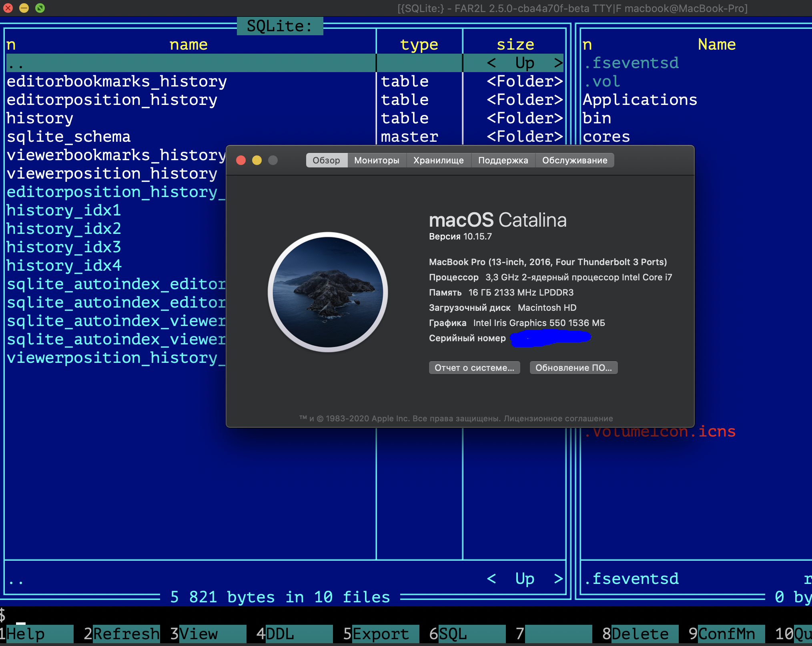Select the Поддержка tab
This screenshot has height=646, width=812.
click(503, 161)
